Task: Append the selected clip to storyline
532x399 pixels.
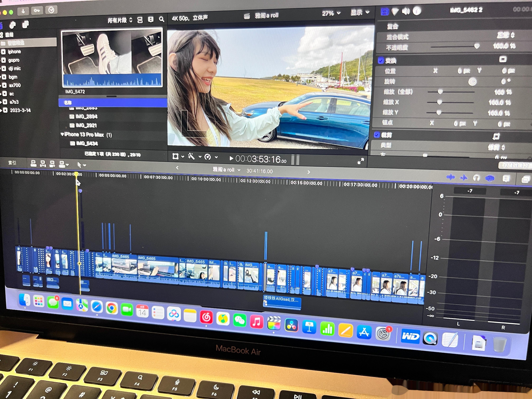Action: 52,164
